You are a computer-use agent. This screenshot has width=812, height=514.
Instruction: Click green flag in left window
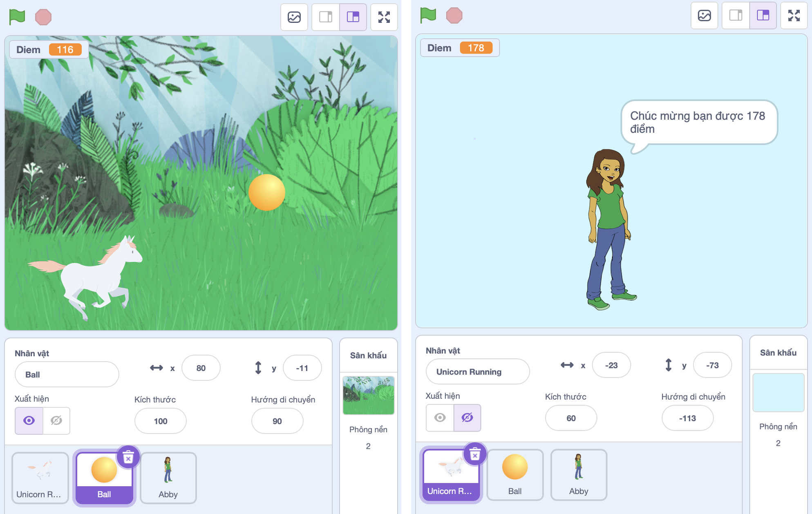coord(17,17)
